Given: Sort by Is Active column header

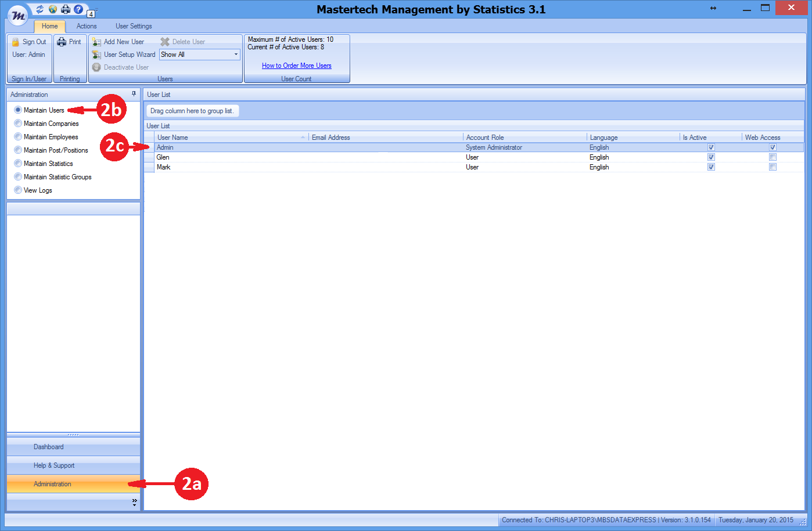Looking at the screenshot, I should (x=711, y=138).
